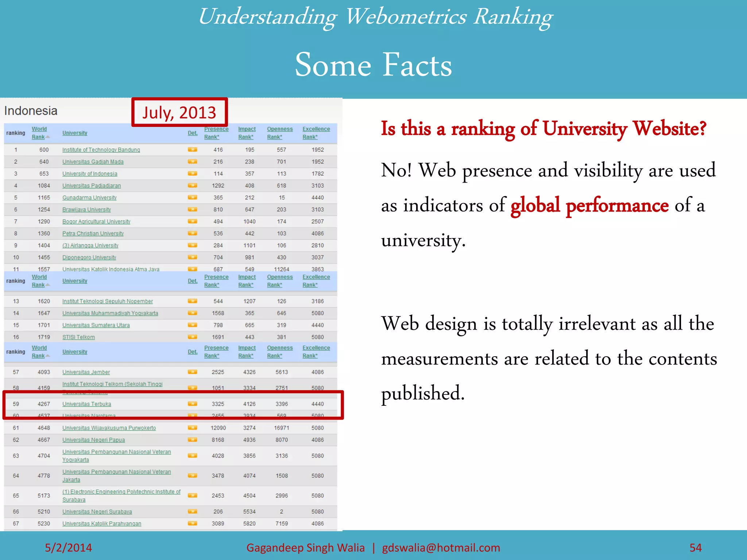Open details icon for Diponegoro University

coord(192,257)
